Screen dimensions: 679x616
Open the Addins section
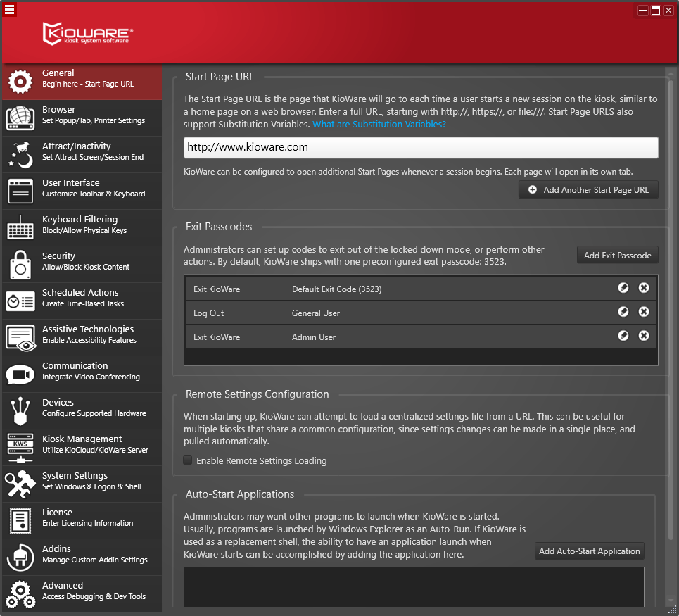click(82, 558)
